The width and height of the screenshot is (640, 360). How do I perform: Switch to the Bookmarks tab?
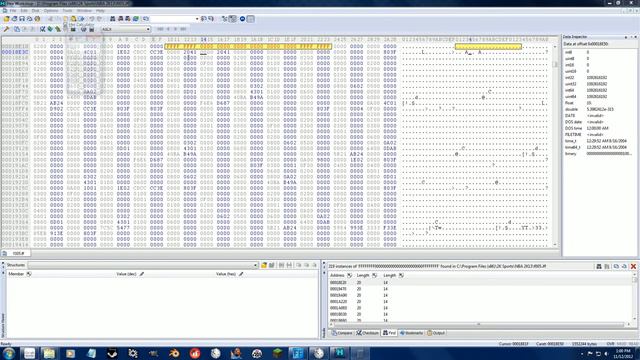tap(411, 333)
